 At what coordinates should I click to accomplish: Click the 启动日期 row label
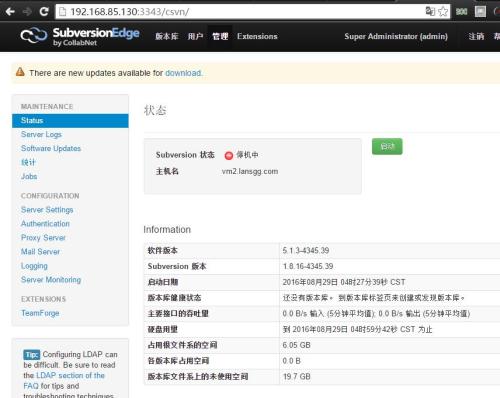pyautogui.click(x=163, y=282)
